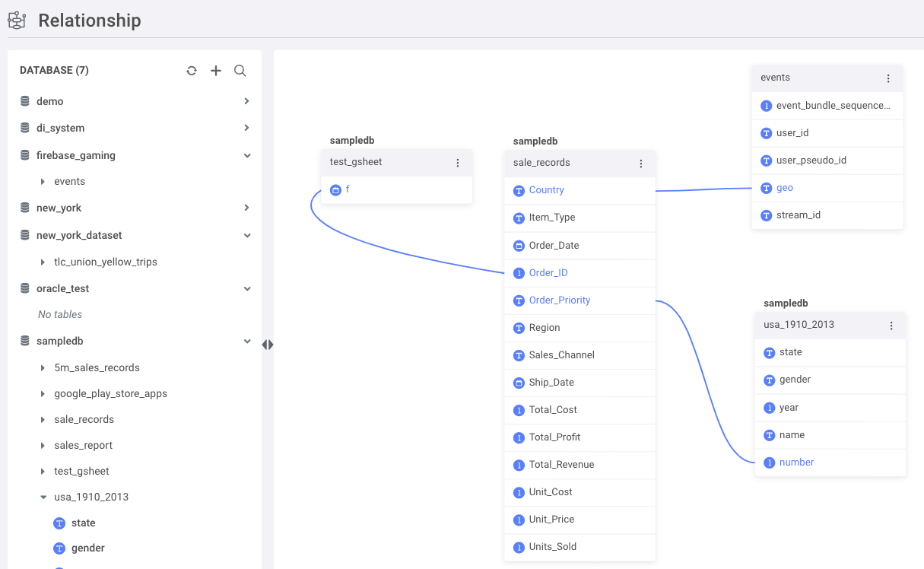Open the database search icon
Screen dimensions: 924x569
pyautogui.click(x=240, y=71)
